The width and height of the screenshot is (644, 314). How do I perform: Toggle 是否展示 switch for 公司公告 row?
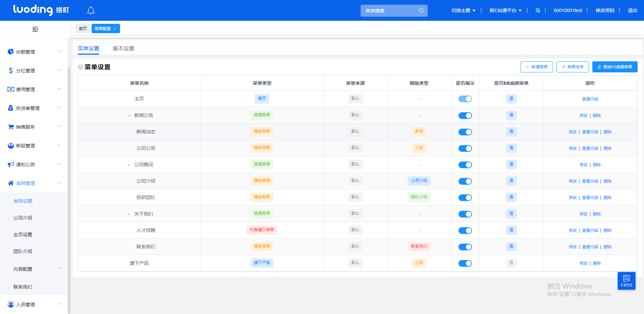[x=465, y=148]
